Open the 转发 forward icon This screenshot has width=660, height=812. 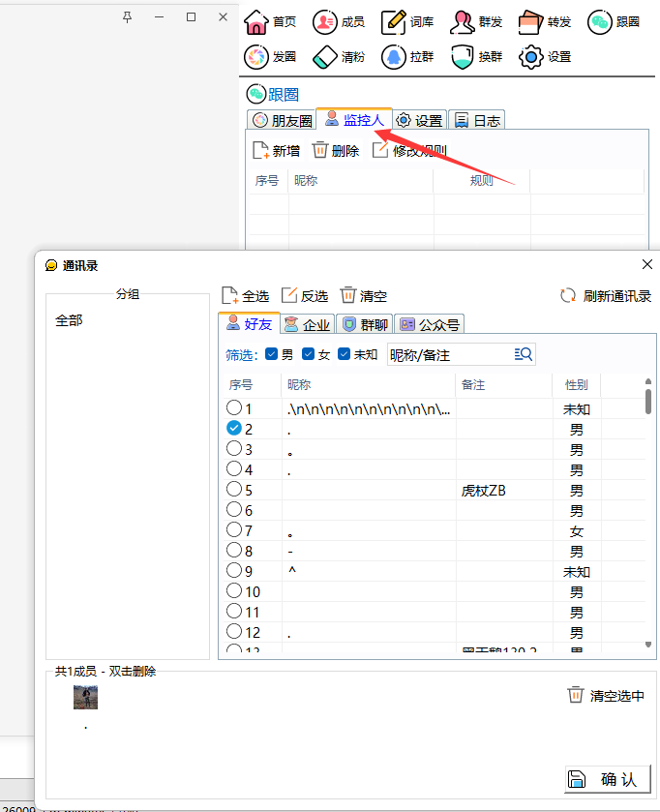point(530,21)
